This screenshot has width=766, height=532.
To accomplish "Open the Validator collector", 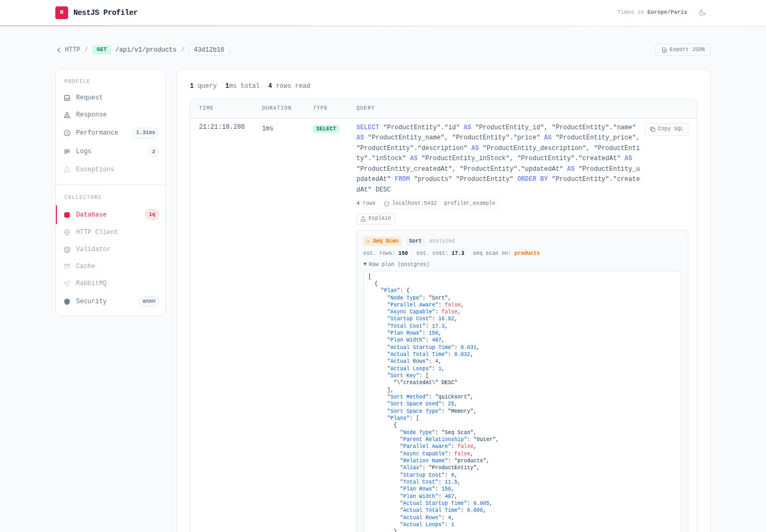I will 111,250.
